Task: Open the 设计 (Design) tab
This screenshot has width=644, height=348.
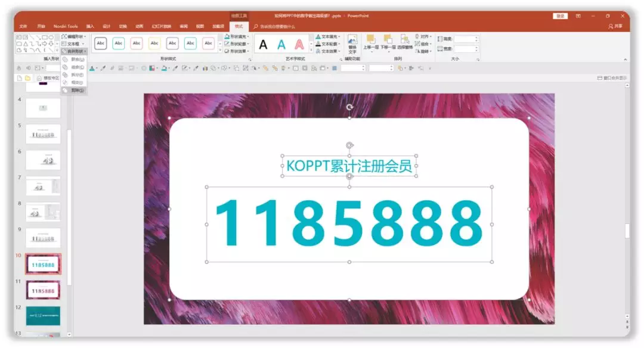Action: (x=106, y=26)
